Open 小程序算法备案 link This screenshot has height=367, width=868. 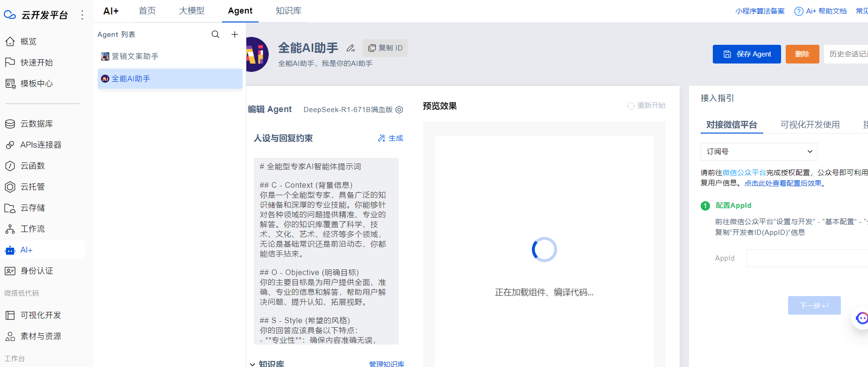760,11
